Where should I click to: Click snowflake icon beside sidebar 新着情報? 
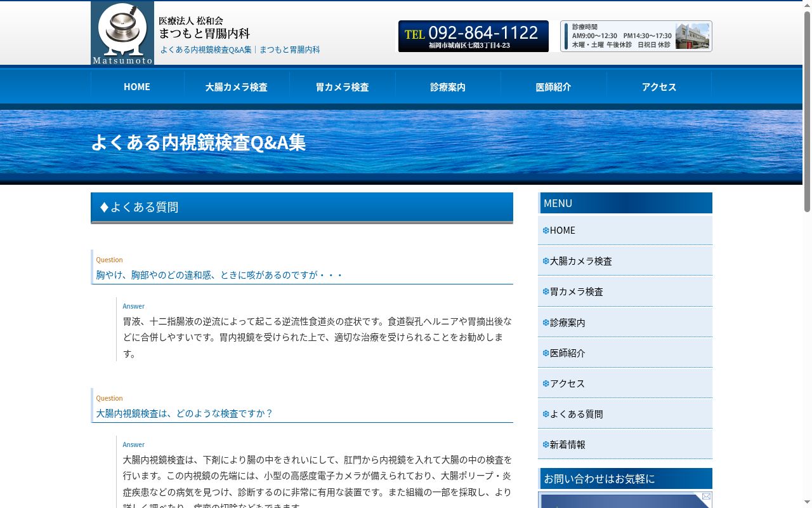click(546, 444)
